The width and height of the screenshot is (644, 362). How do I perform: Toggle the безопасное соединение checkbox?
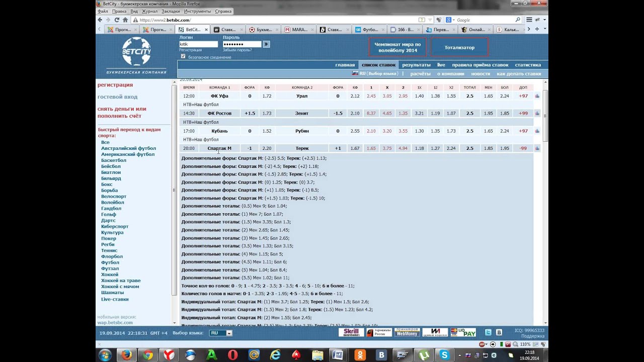[183, 56]
